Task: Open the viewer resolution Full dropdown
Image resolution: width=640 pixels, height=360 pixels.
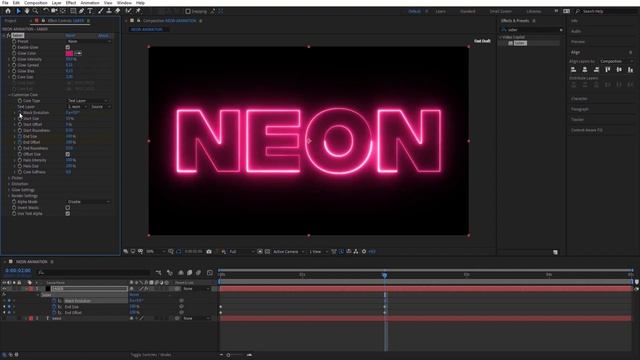Action: [x=242, y=251]
